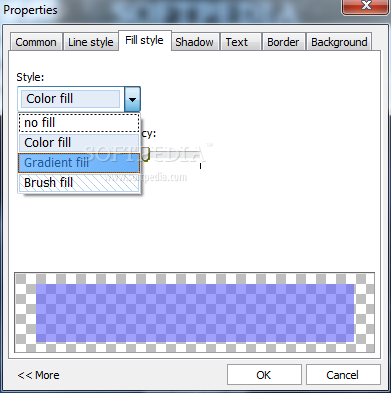
Task: Click the << More expander
Action: click(39, 375)
